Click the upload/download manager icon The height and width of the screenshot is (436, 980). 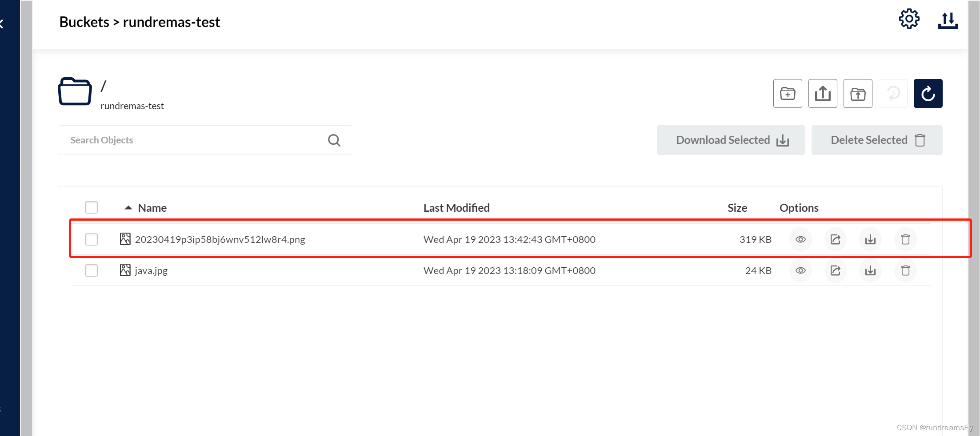point(948,20)
